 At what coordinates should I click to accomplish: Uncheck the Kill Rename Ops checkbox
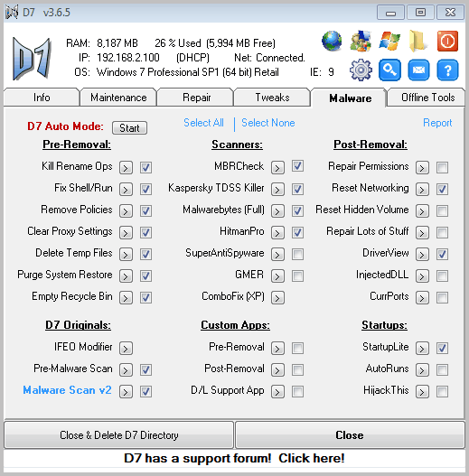145,167
